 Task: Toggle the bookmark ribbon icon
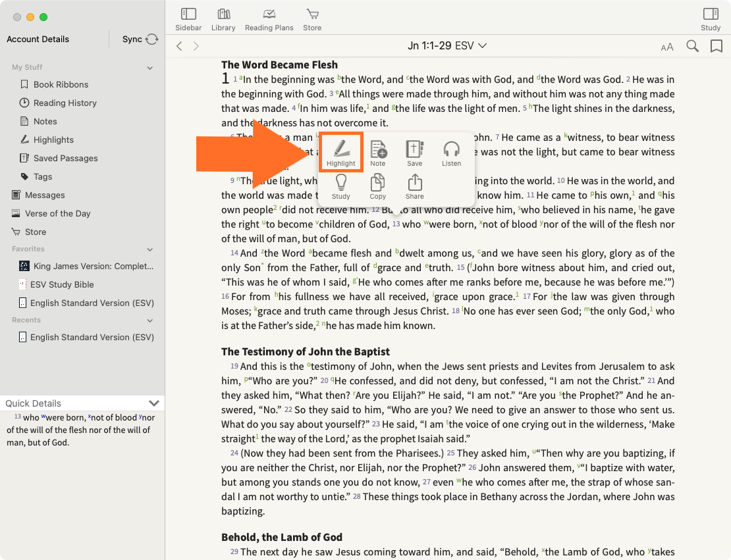[716, 46]
